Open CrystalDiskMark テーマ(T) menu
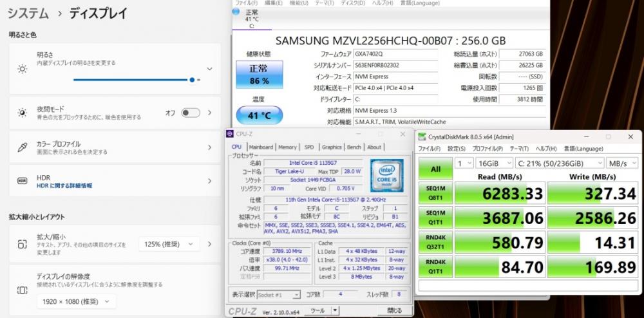This screenshot has width=644, height=318. point(519,149)
